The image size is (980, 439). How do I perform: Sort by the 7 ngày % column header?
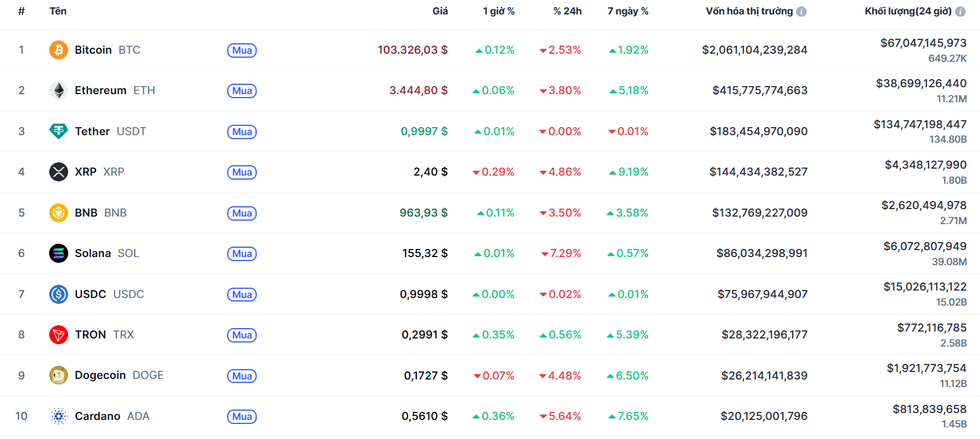[x=628, y=11]
